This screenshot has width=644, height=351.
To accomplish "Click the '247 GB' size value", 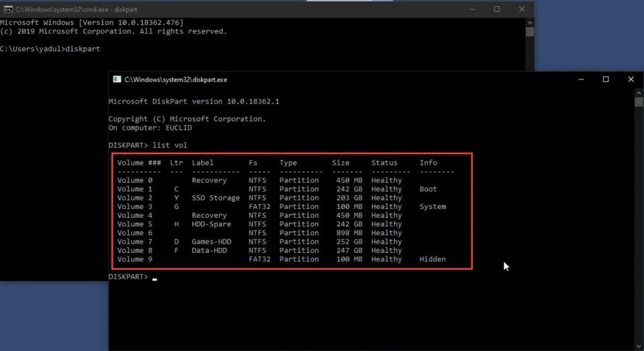I will tap(349, 250).
